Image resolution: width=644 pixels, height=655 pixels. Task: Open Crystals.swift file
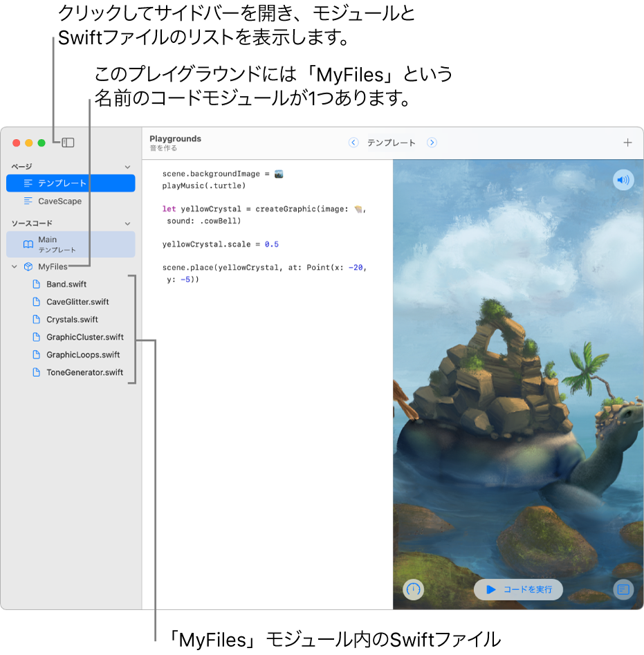(71, 319)
